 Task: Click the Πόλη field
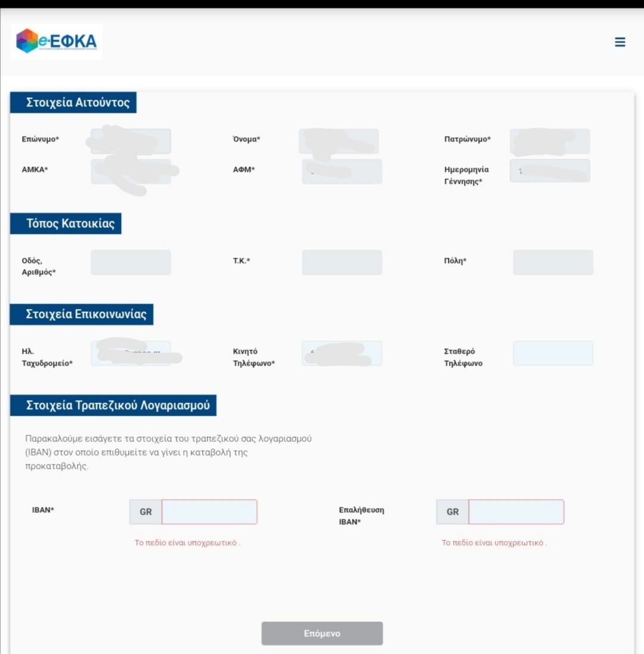point(553,262)
